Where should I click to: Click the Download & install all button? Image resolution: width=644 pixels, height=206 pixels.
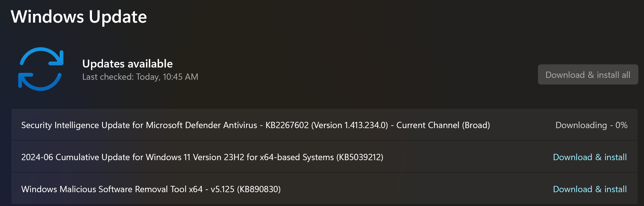588,75
